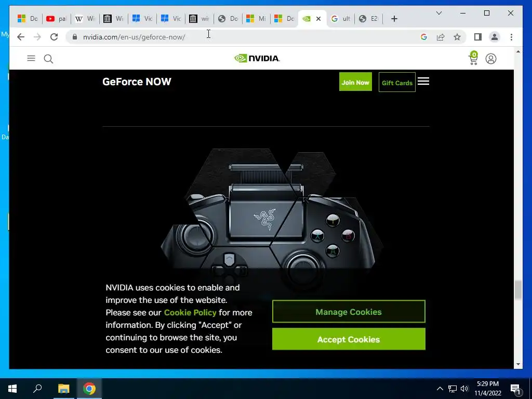Open the NVIDIA shopping cart
The height and width of the screenshot is (399, 532).
pos(473,58)
